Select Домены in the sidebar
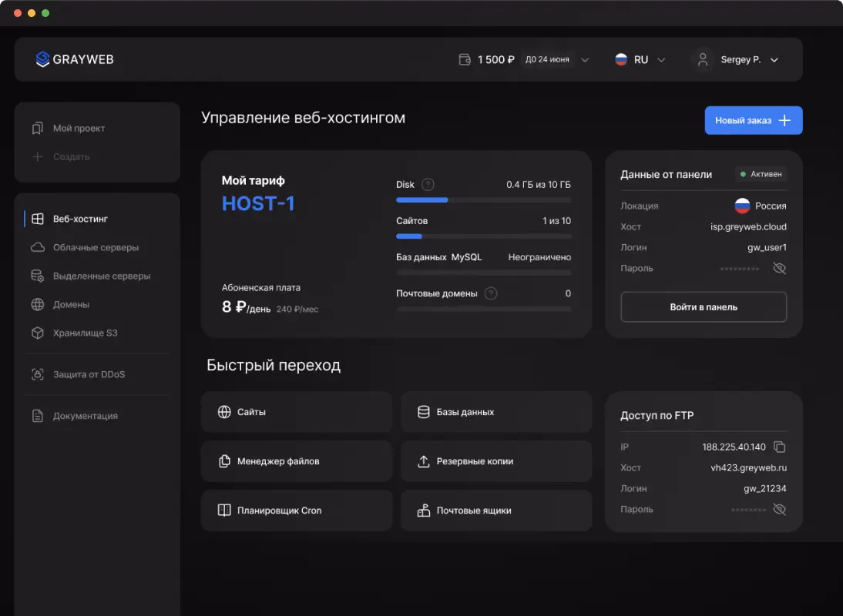 (x=97, y=304)
